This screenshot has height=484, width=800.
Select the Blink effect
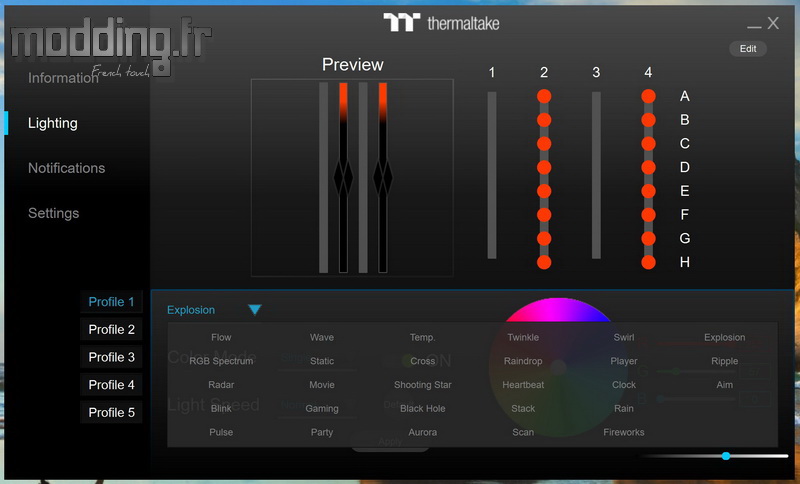point(221,409)
